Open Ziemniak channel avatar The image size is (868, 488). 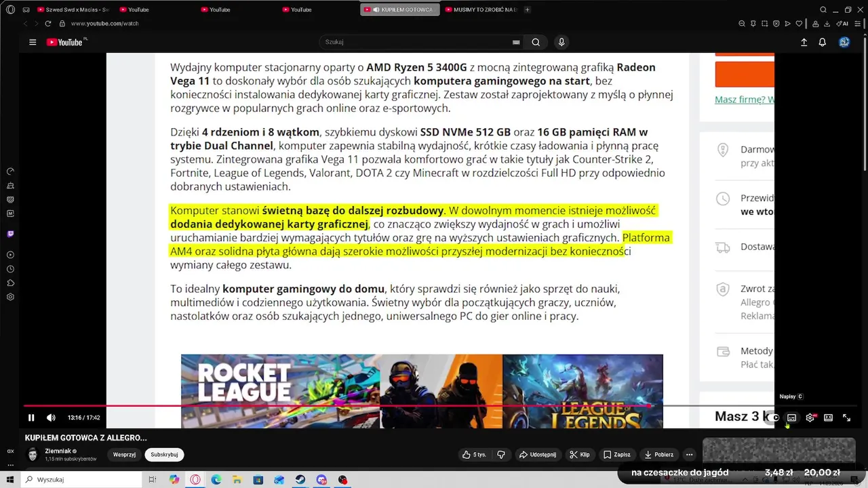[33, 455]
